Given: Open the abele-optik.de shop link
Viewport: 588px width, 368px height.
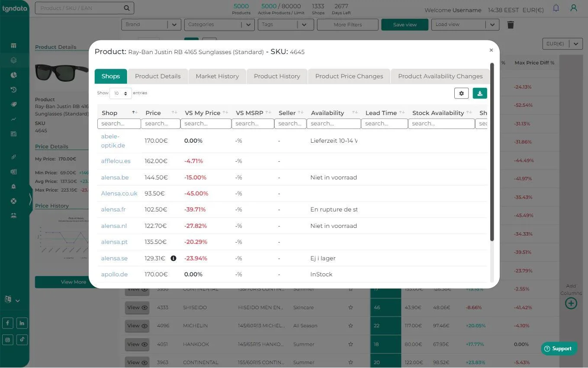Looking at the screenshot, I should [113, 141].
